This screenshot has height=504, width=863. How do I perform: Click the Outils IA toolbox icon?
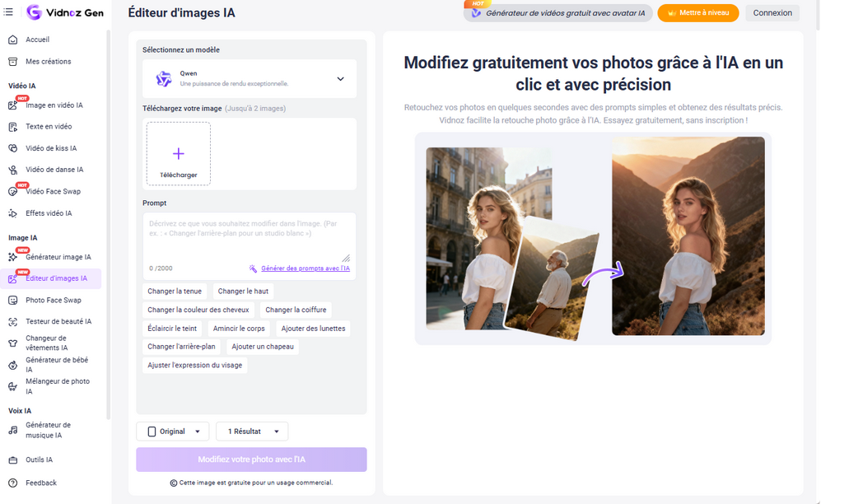12,460
